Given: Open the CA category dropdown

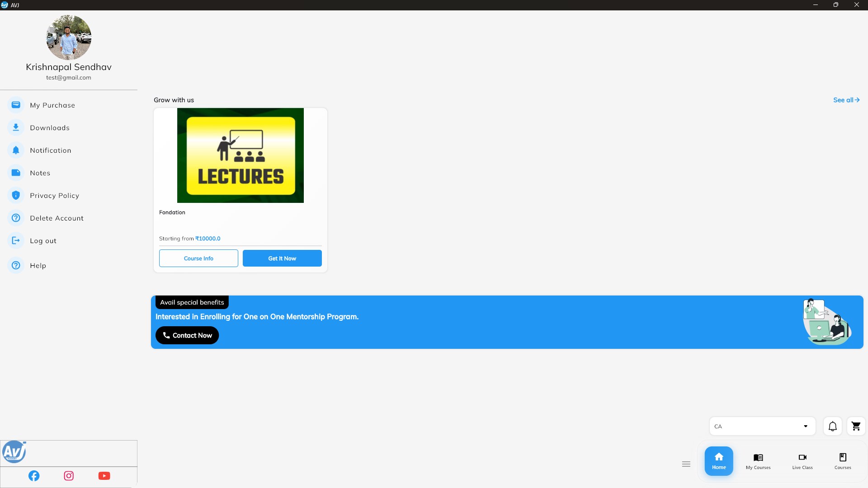Looking at the screenshot, I should click(x=762, y=426).
